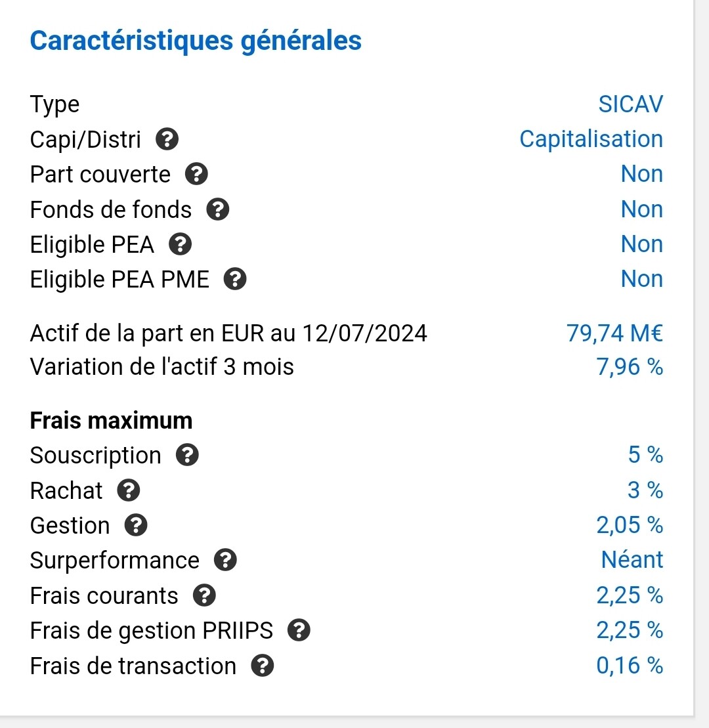This screenshot has height=728, width=709.
Task: Click the Frais maximum section label
Action: point(112,421)
